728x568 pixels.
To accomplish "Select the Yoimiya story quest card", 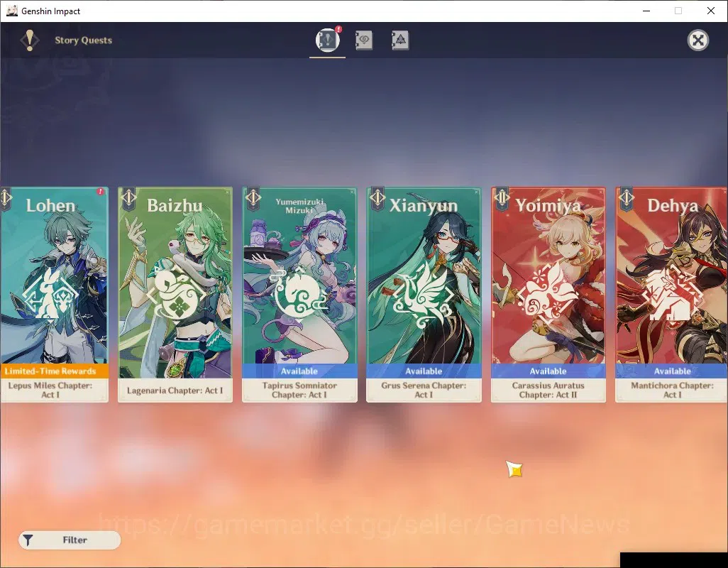I will pos(548,295).
